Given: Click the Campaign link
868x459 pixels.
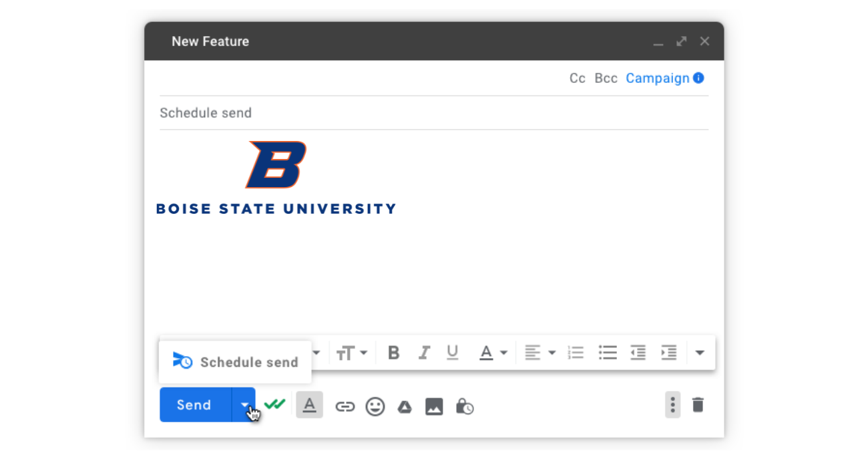Looking at the screenshot, I should (658, 78).
